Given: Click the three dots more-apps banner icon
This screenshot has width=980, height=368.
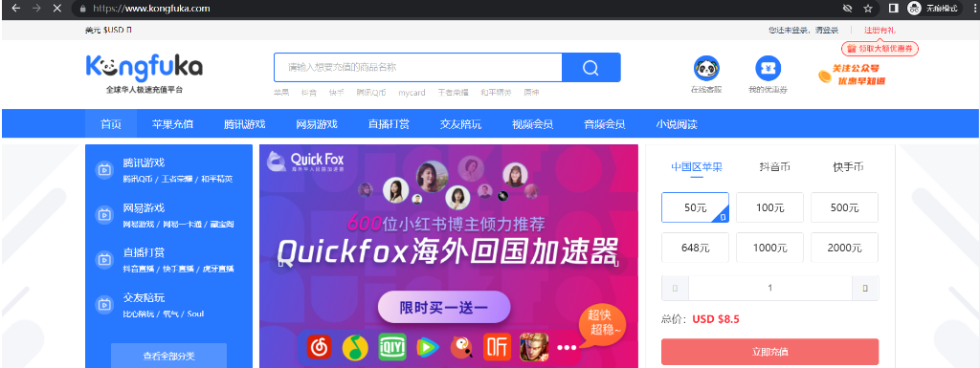Looking at the screenshot, I should [567, 347].
